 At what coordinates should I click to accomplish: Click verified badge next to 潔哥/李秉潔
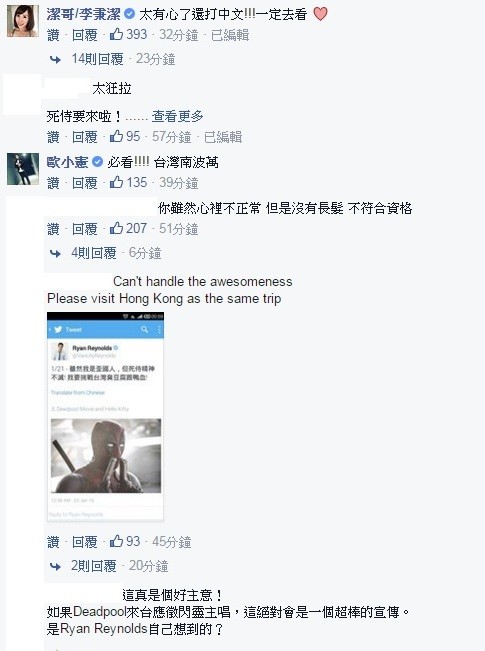tap(130, 14)
